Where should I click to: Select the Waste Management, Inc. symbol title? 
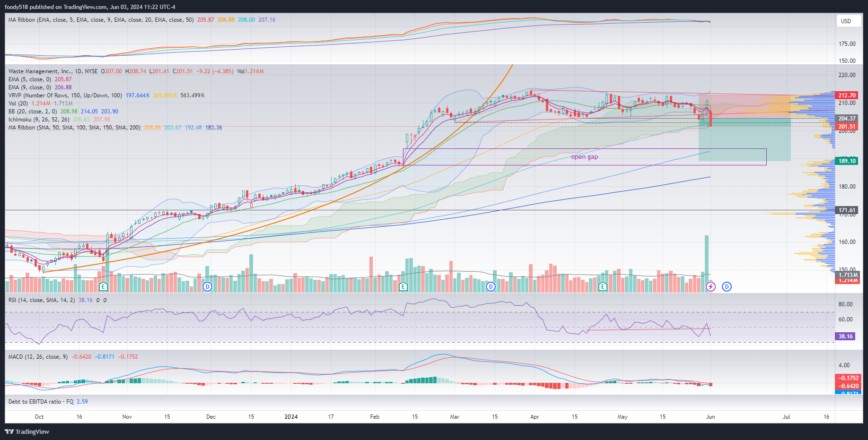[x=40, y=71]
